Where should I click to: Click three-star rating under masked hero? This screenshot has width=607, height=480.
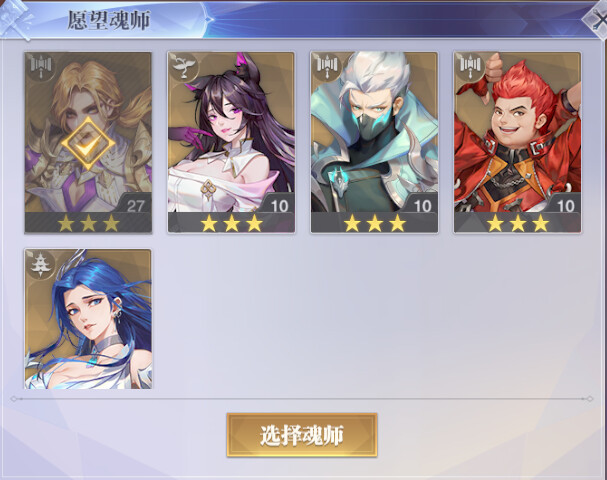coord(374,223)
